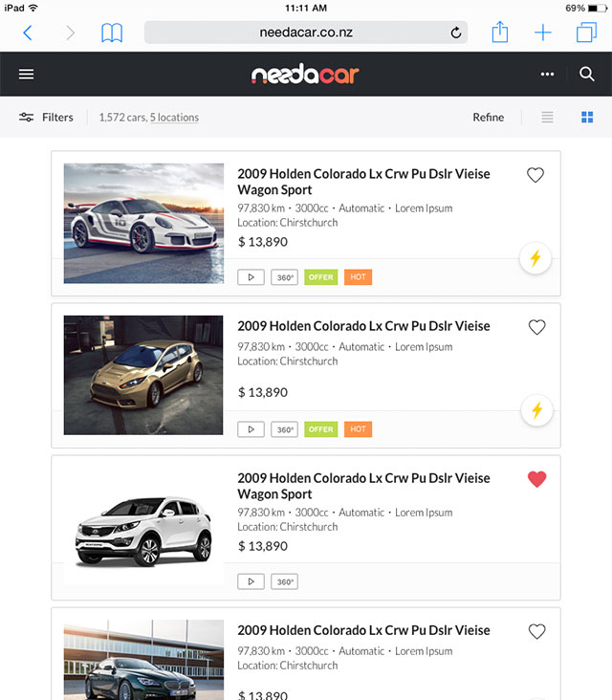Screen dimensions: 612x700
Task: Open the three-dot more options menu
Action: point(547,75)
